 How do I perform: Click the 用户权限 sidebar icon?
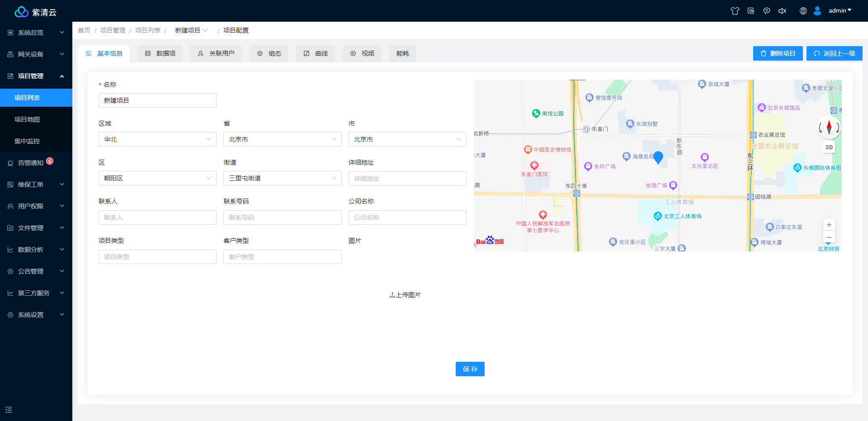click(10, 206)
